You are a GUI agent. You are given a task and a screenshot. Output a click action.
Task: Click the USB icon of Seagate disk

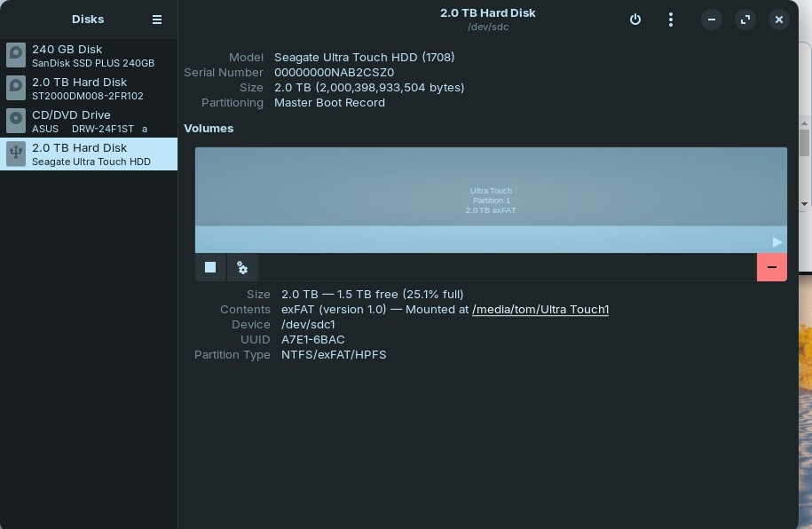(x=16, y=154)
